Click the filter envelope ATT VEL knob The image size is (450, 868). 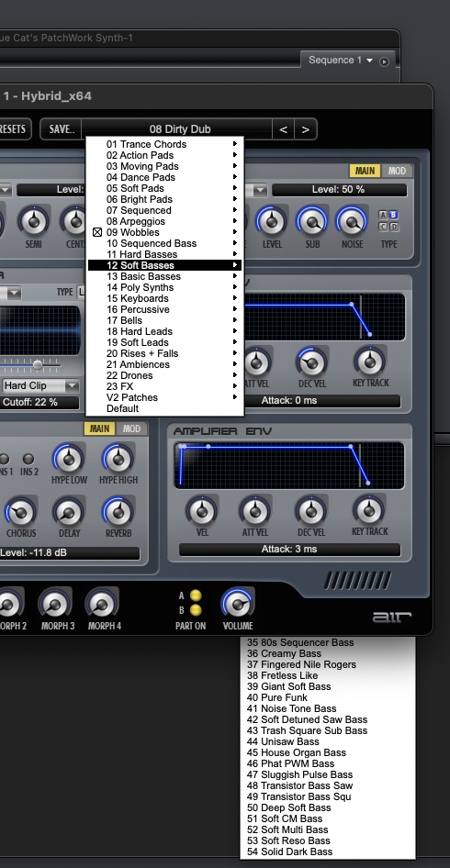click(255, 362)
